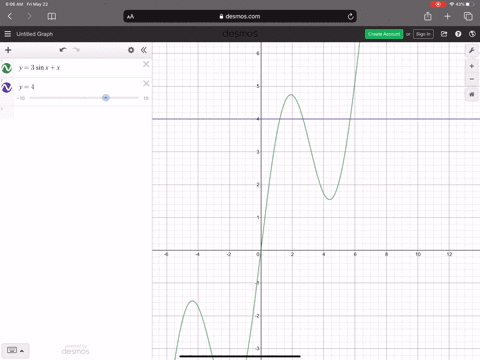Reload the page with refresh icon
Viewport: 480px width, 360px height.
pos(350,16)
